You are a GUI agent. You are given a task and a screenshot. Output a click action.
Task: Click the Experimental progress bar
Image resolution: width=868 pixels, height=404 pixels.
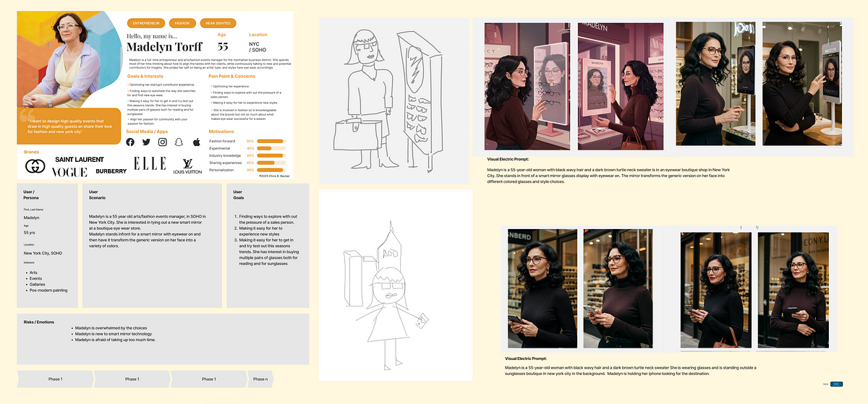270,147
